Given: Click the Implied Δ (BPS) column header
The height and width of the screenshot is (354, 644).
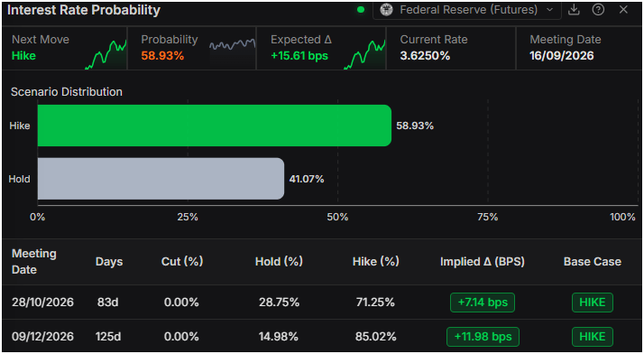Looking at the screenshot, I should pyautogui.click(x=483, y=262).
